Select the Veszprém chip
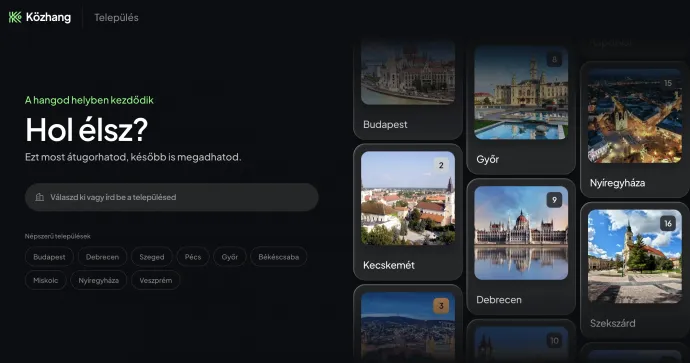Image resolution: width=690 pixels, height=363 pixels. (x=156, y=280)
